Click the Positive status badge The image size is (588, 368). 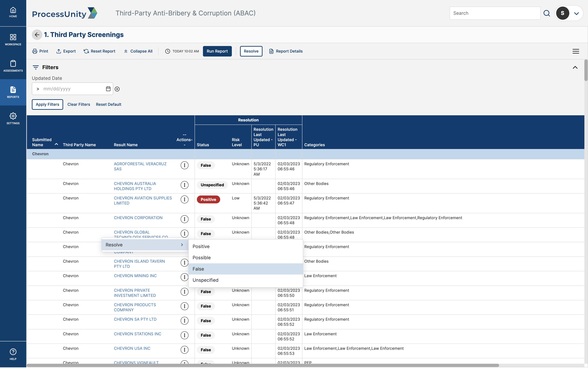pyautogui.click(x=208, y=200)
